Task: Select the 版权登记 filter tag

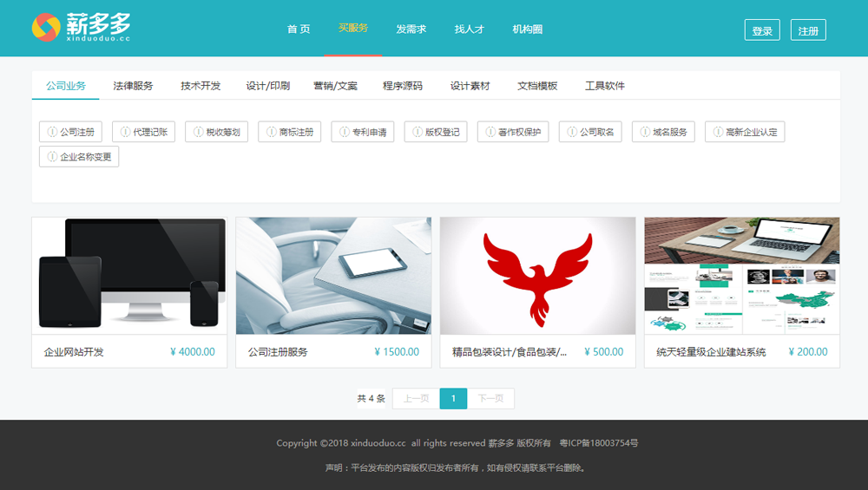Action: click(x=436, y=132)
